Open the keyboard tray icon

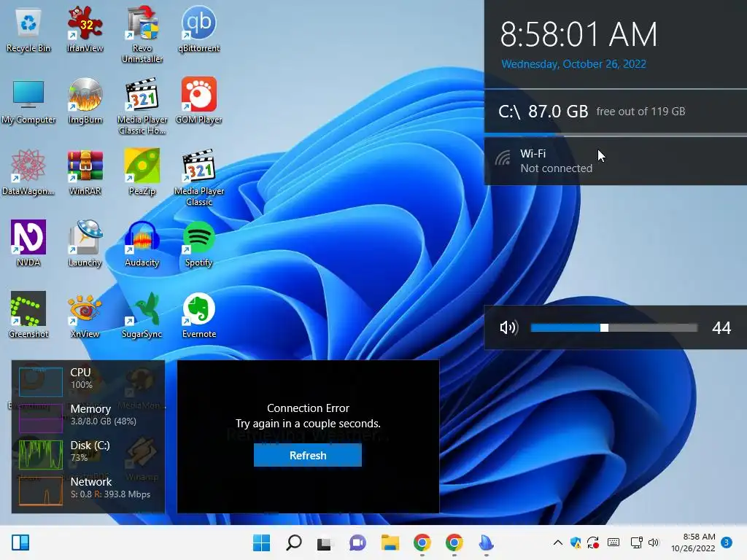614,542
